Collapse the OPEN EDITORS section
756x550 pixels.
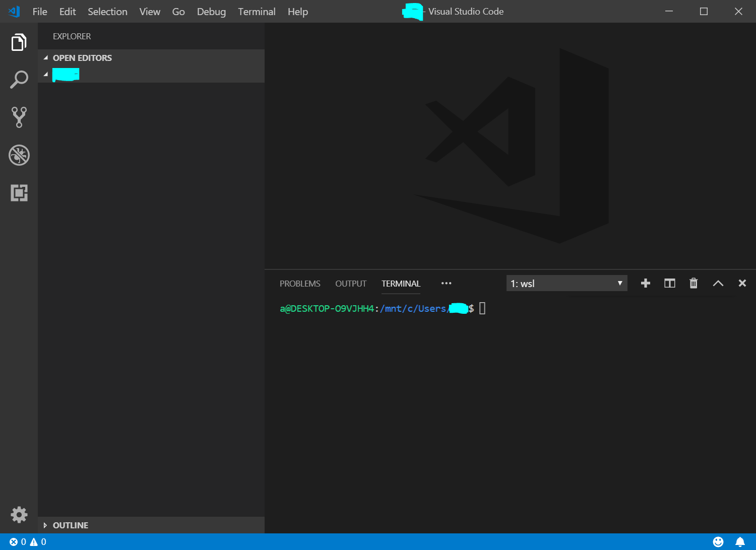click(x=151, y=58)
